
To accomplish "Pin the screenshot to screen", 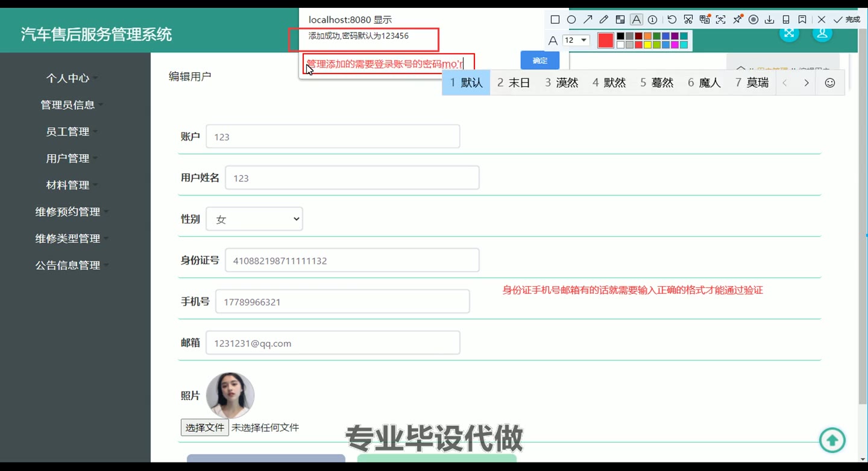I will [x=737, y=19].
